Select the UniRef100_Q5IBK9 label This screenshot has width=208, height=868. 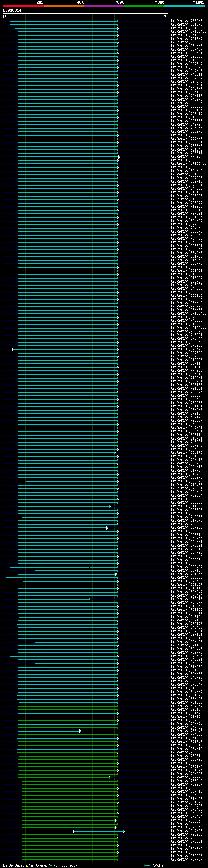(x=187, y=39)
